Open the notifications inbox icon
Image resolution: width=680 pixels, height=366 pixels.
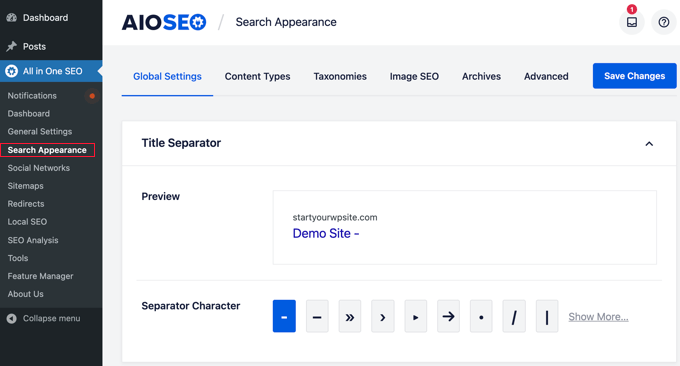click(x=631, y=22)
